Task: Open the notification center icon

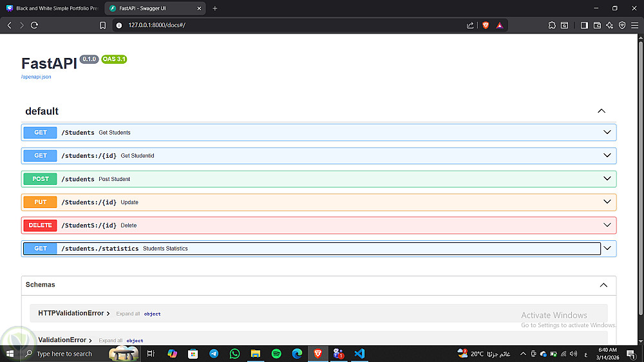Action: [x=631, y=354]
